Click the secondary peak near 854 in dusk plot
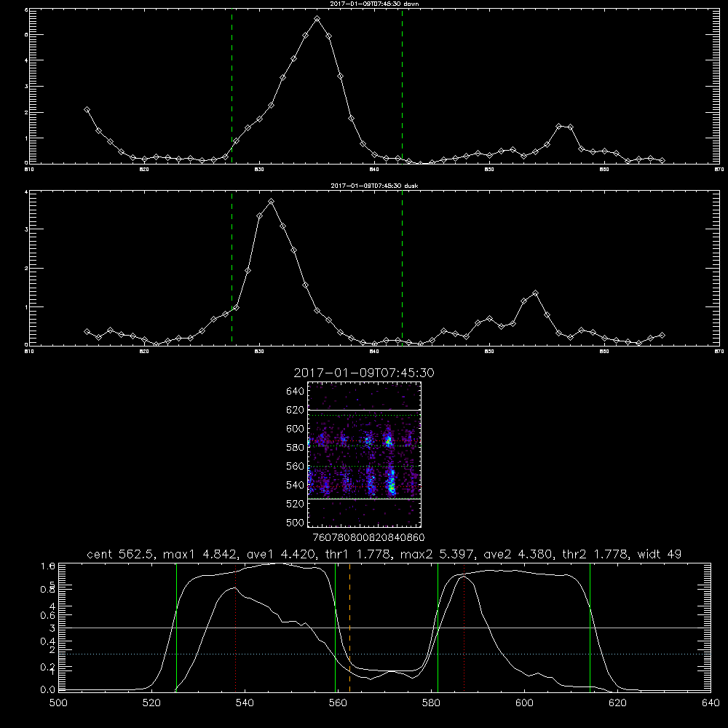The height and width of the screenshot is (728, 728). point(535,293)
